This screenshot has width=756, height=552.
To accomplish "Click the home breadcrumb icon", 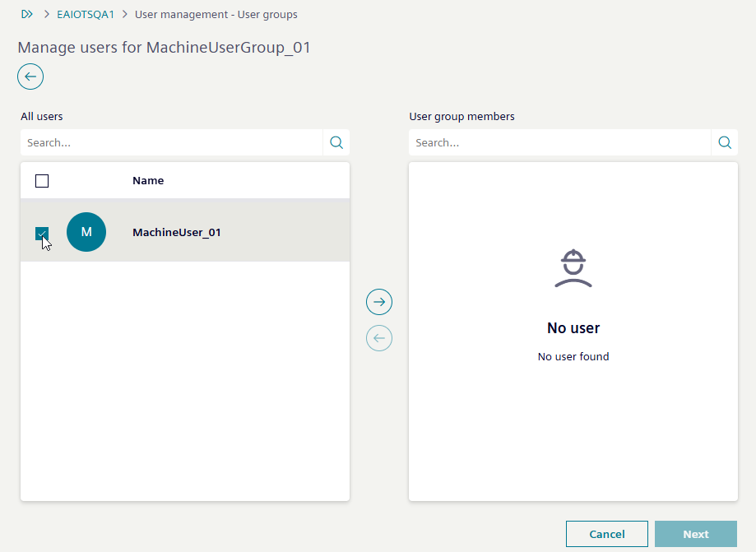I will (26, 14).
